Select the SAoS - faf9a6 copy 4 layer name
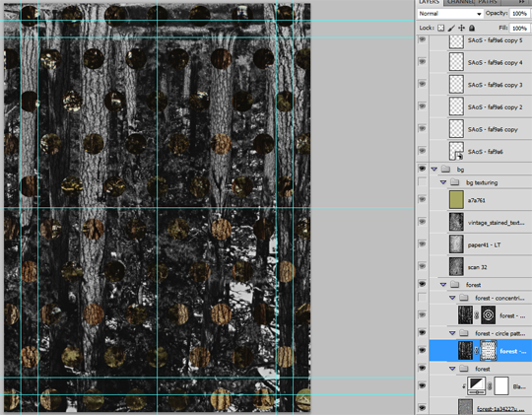The width and height of the screenshot is (532, 415). [x=495, y=63]
